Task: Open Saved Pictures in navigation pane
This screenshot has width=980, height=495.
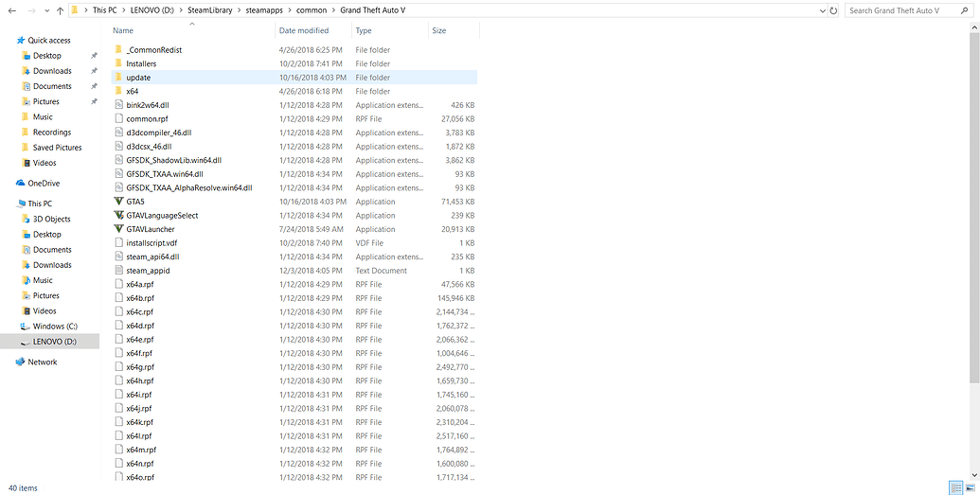Action: (57, 148)
